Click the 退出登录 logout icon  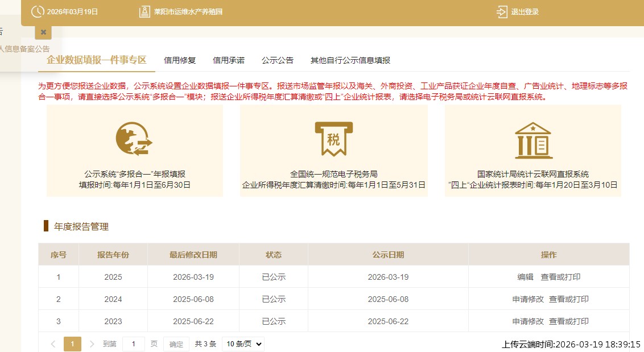click(x=501, y=11)
